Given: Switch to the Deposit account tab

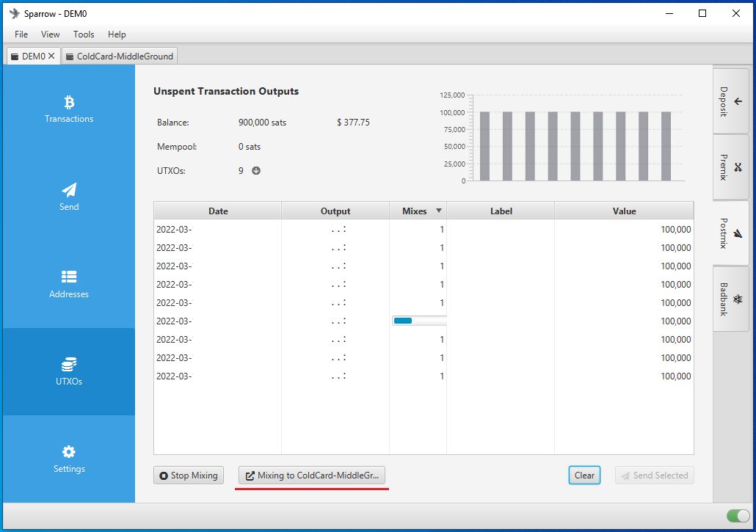Looking at the screenshot, I should pyautogui.click(x=731, y=101).
